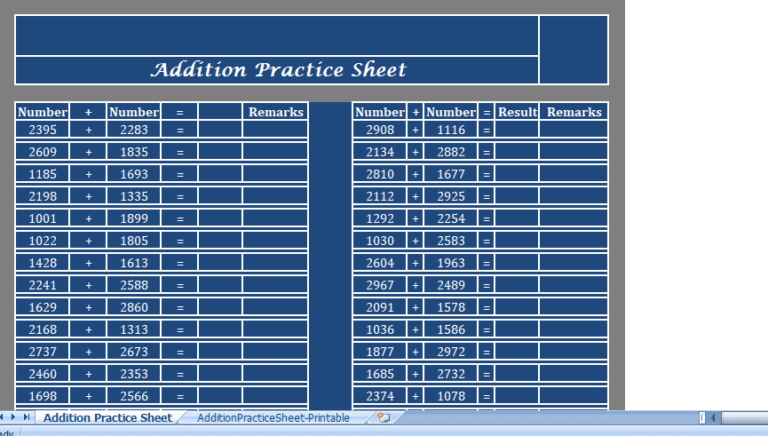The height and width of the screenshot is (436, 768).
Task: Select cell containing 2860
Action: tap(134, 307)
